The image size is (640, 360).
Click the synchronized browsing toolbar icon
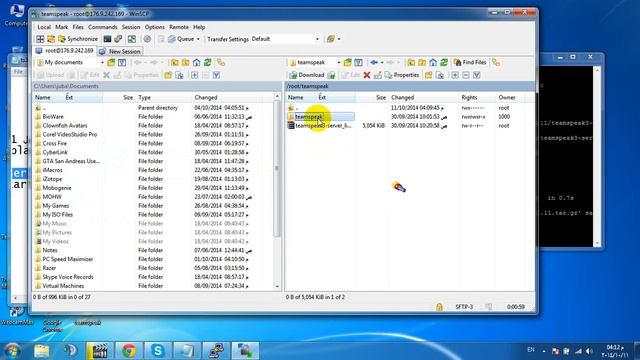[x=132, y=39]
